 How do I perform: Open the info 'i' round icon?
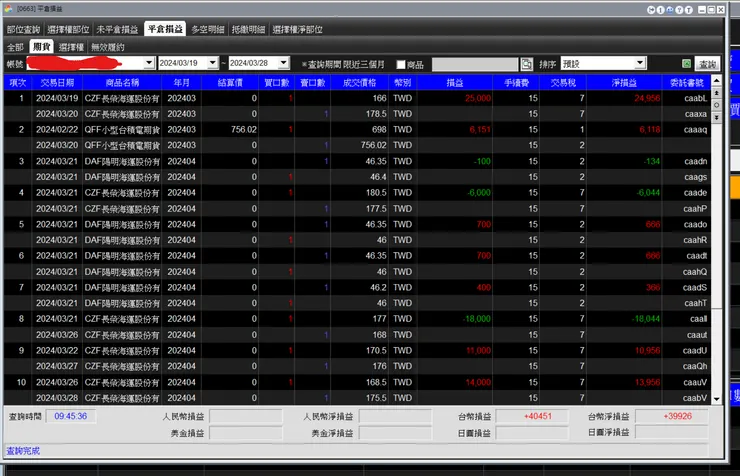coord(660,9)
